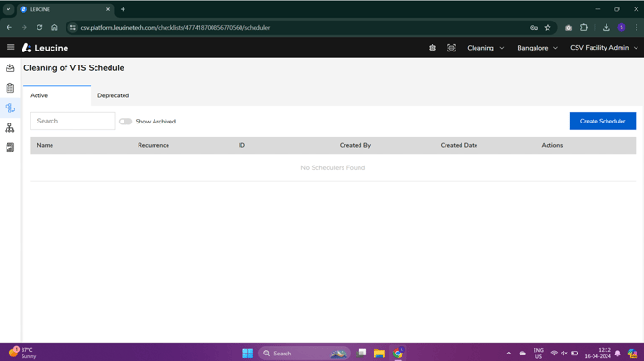Open the inbox icon in the left sidebar
The width and height of the screenshot is (644, 361).
(x=10, y=68)
